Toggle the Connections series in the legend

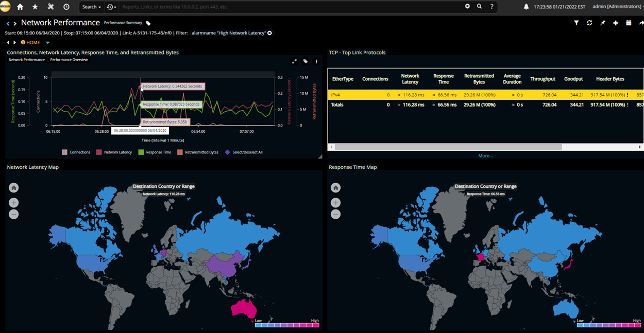(x=76, y=152)
